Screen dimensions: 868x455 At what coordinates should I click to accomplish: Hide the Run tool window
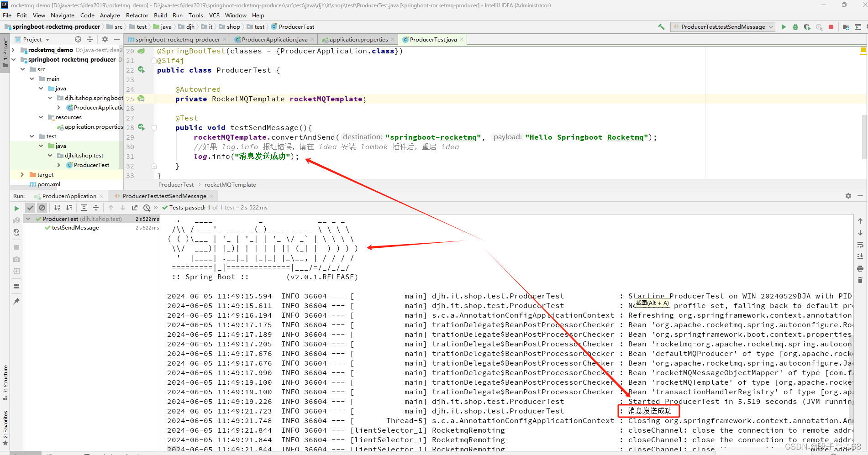(x=860, y=196)
